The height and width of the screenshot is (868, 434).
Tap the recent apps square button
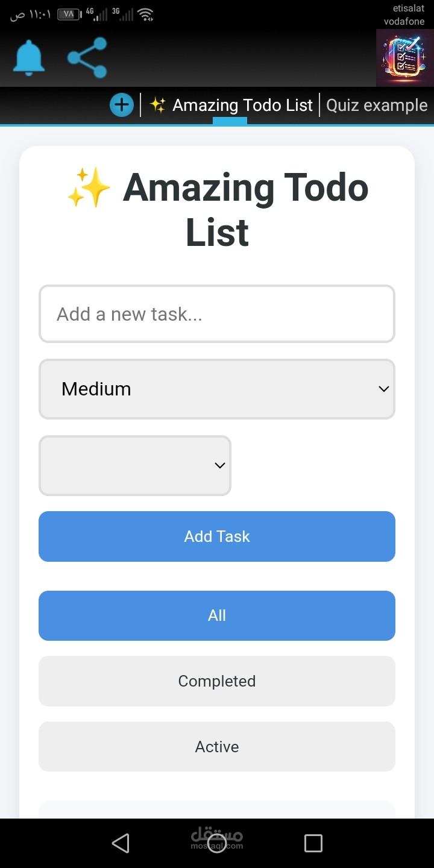(x=313, y=843)
